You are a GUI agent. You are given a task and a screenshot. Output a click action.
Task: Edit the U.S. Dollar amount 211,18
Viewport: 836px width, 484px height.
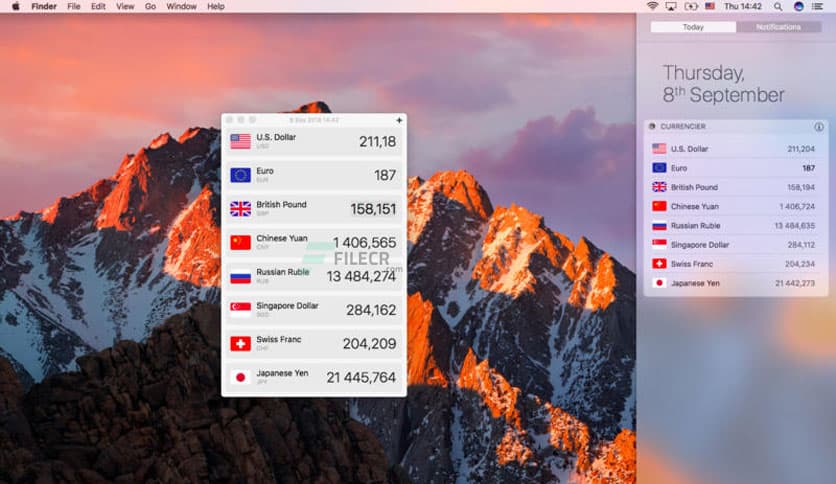click(377, 142)
